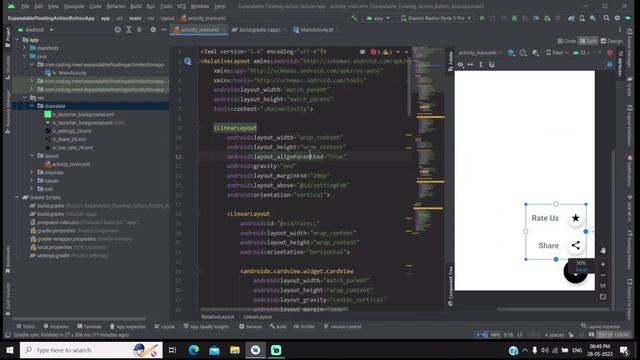The image size is (640, 360).
Task: Run the app with green play button
Action: click(482, 18)
